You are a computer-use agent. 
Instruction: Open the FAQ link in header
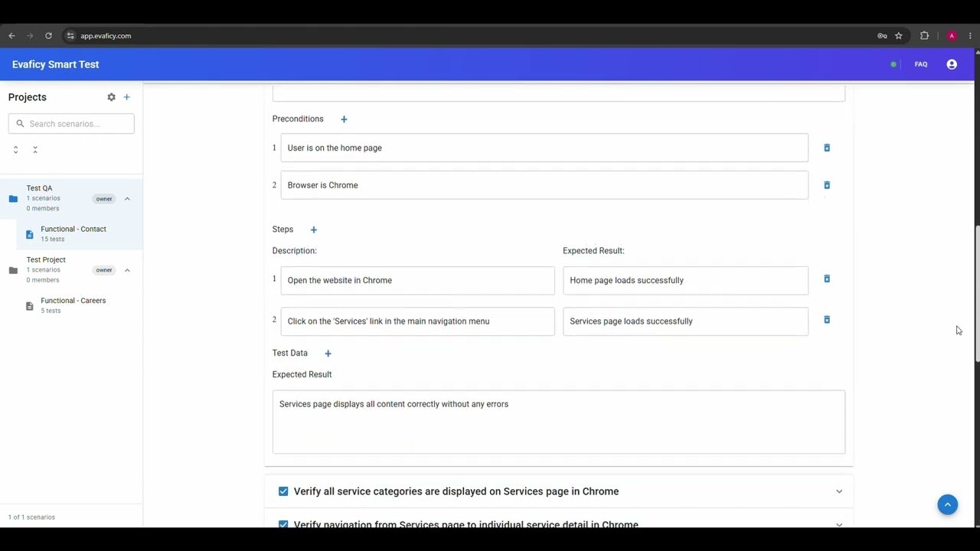coord(921,64)
